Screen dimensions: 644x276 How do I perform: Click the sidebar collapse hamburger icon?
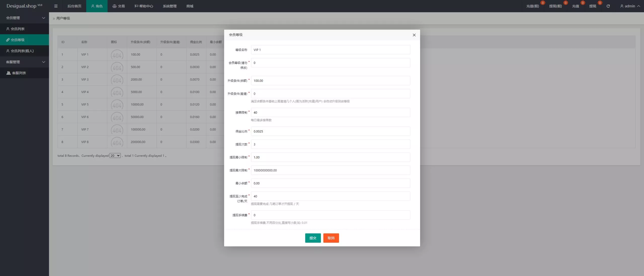56,6
